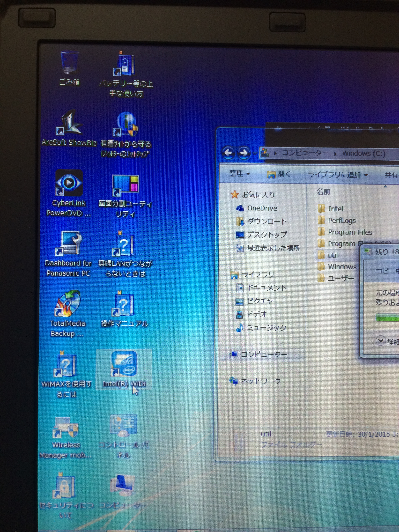399x532 pixels.
Task: Click the copy progress bar
Action: tap(387, 318)
